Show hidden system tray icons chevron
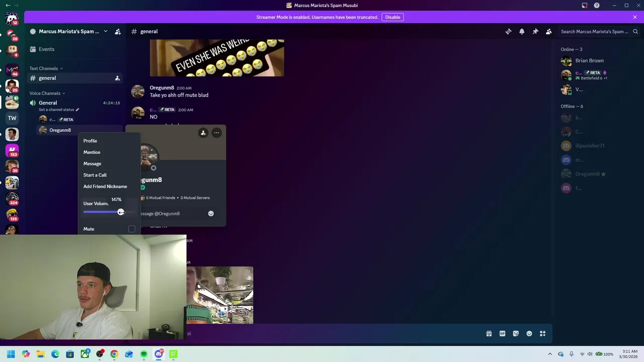The image size is (644, 362). (x=549, y=354)
